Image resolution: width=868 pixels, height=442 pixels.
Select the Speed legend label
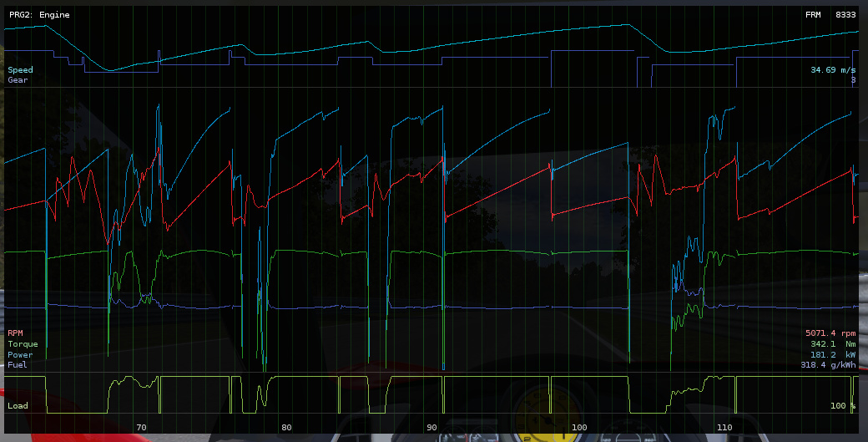tap(21, 70)
